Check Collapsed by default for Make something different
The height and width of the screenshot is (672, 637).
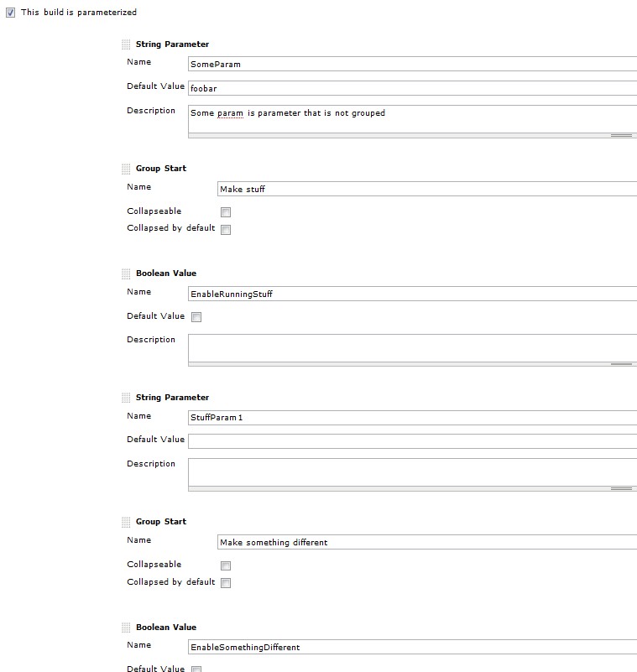(x=226, y=583)
